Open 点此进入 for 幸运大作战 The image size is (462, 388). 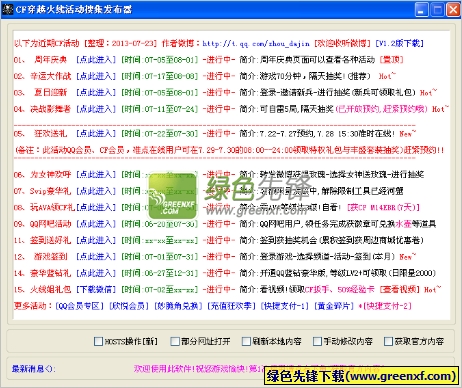tap(96, 76)
